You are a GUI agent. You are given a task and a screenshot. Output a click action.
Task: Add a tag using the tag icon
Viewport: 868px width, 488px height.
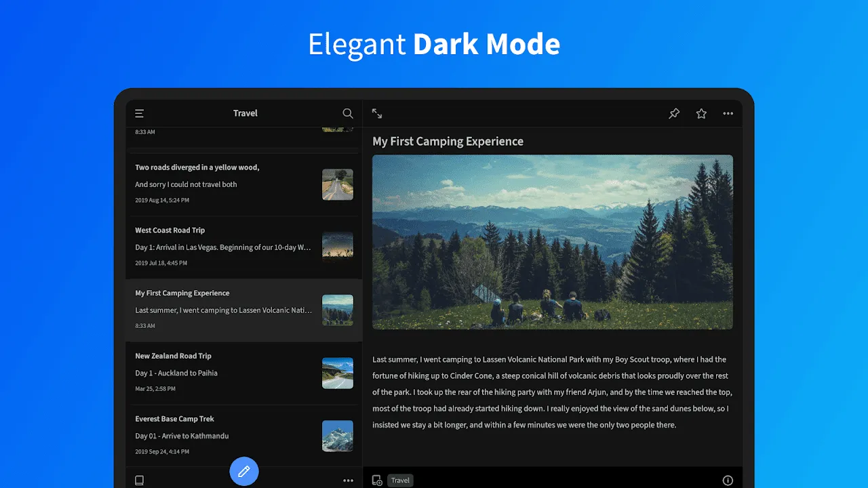tap(377, 480)
